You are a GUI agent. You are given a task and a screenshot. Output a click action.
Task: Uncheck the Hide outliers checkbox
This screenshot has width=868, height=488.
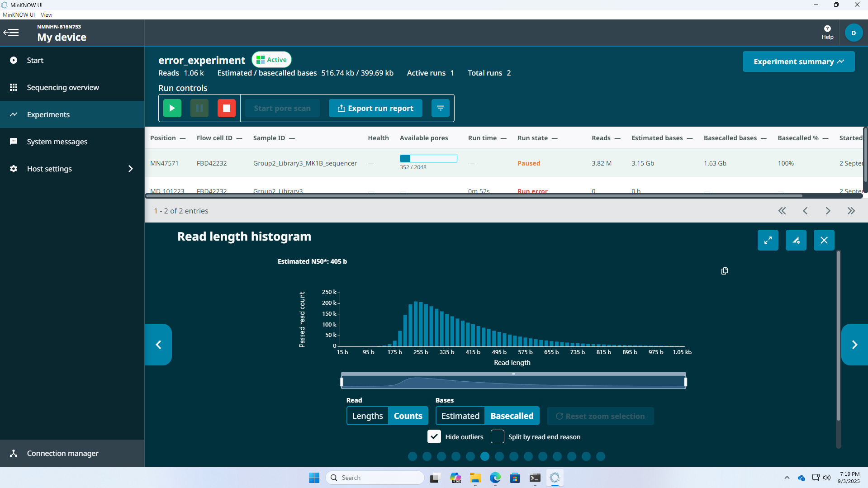pyautogui.click(x=434, y=437)
